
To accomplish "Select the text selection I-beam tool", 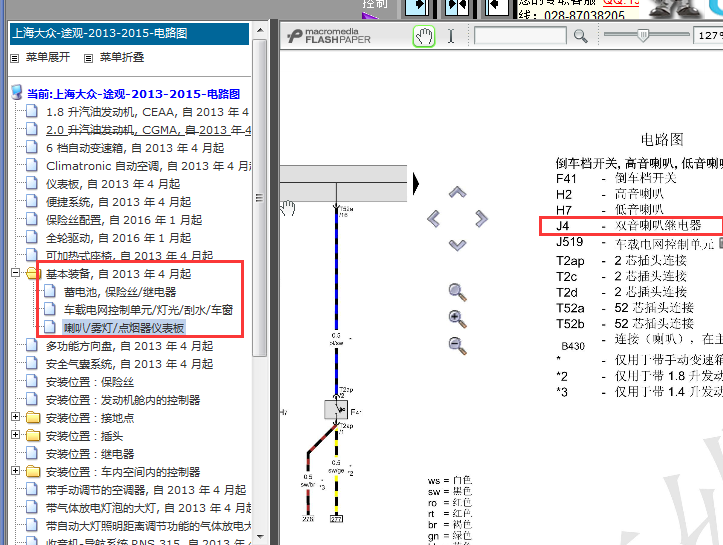I will 451,36.
